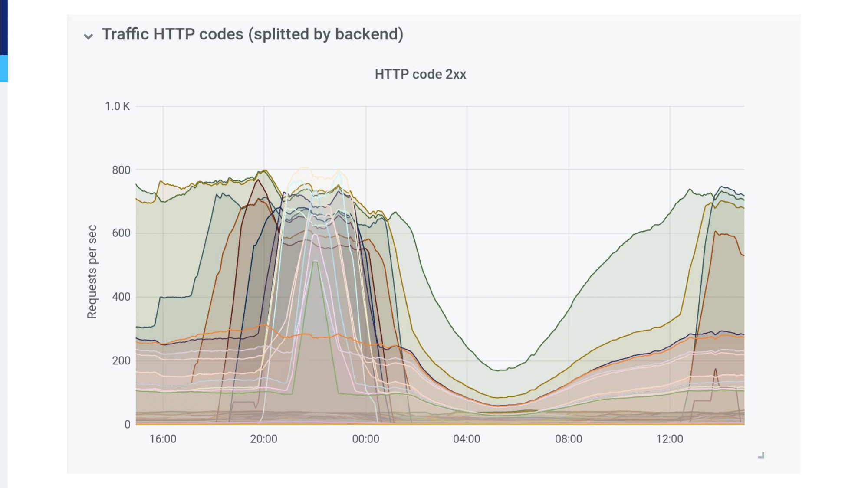
Task: Click the 400 y-axis label
Action: 121,297
